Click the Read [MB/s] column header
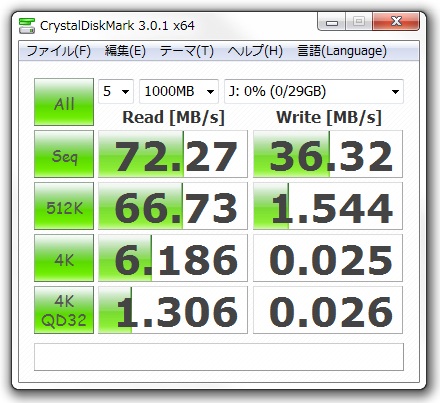 (173, 117)
